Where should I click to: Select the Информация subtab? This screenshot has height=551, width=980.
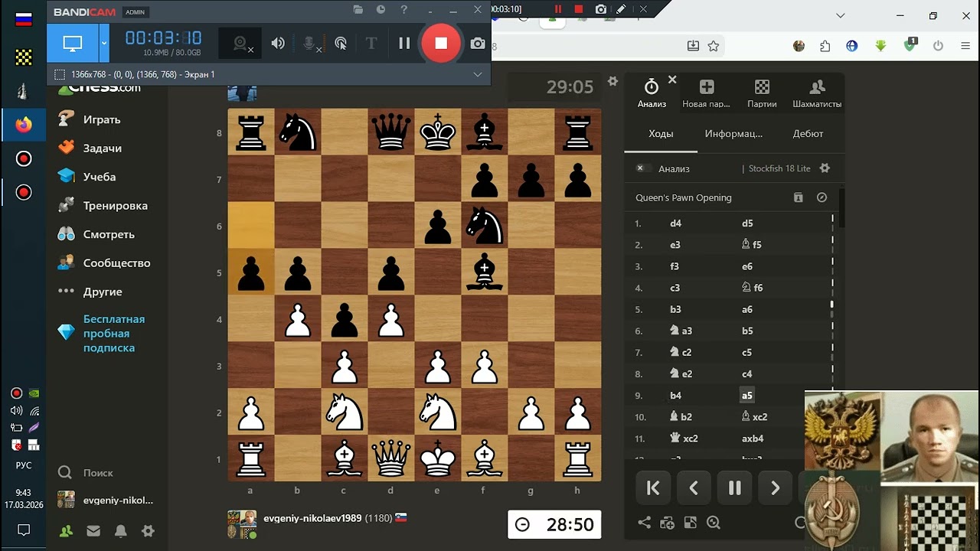click(733, 133)
